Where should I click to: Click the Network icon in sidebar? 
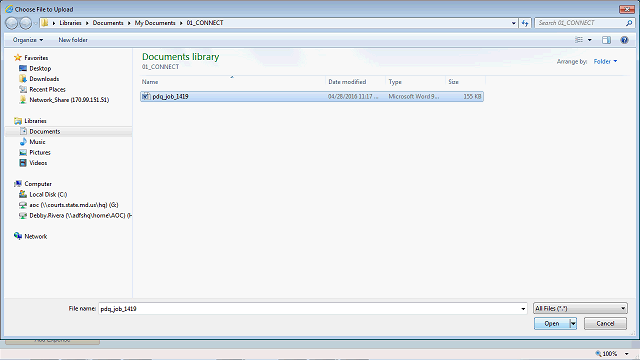coord(18,236)
